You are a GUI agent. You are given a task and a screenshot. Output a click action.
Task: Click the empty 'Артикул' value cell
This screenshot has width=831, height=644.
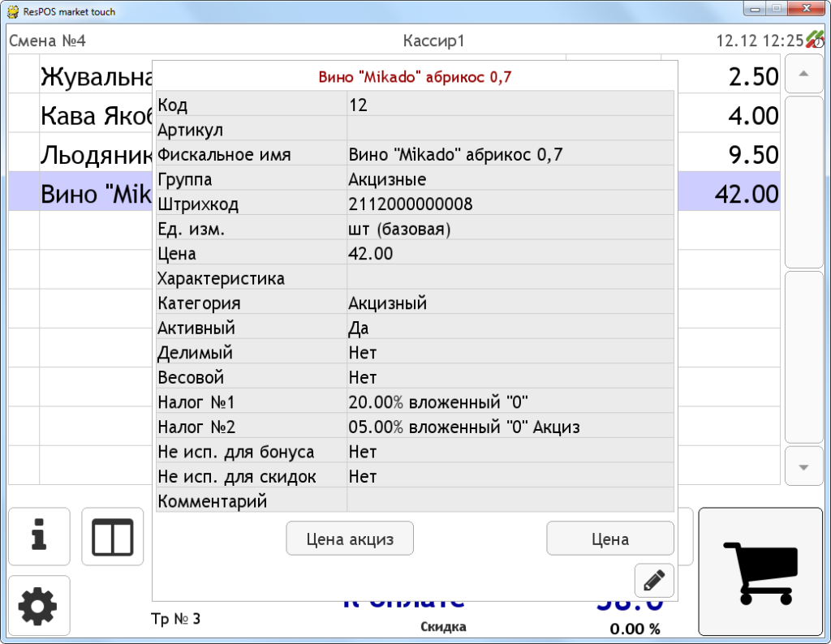510,129
